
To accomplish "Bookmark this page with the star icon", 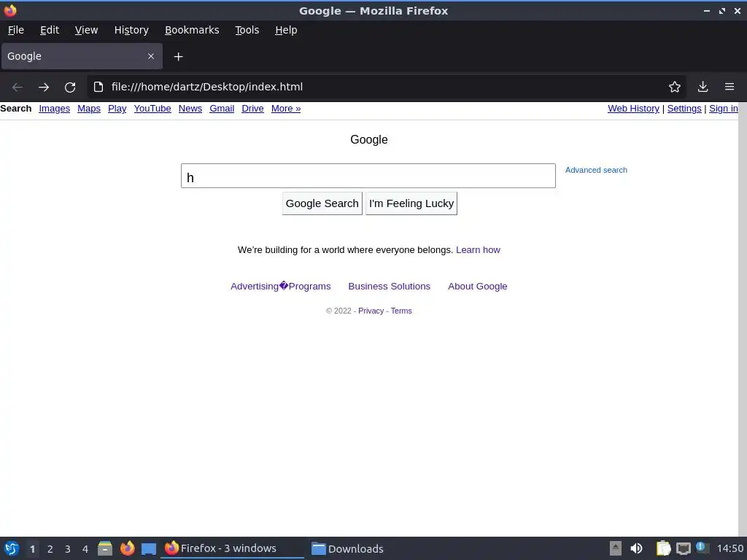I will [x=675, y=87].
